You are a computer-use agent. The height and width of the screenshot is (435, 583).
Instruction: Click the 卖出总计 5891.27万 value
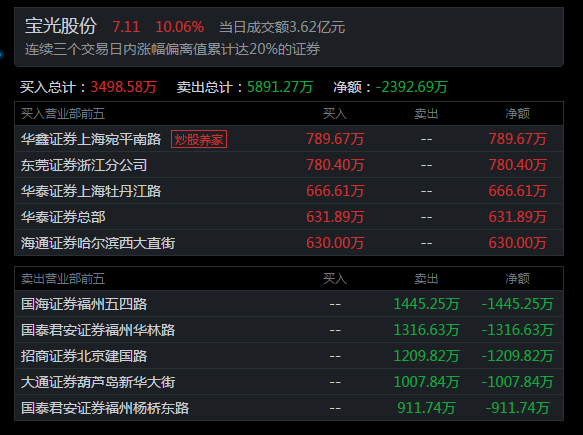coord(280,87)
